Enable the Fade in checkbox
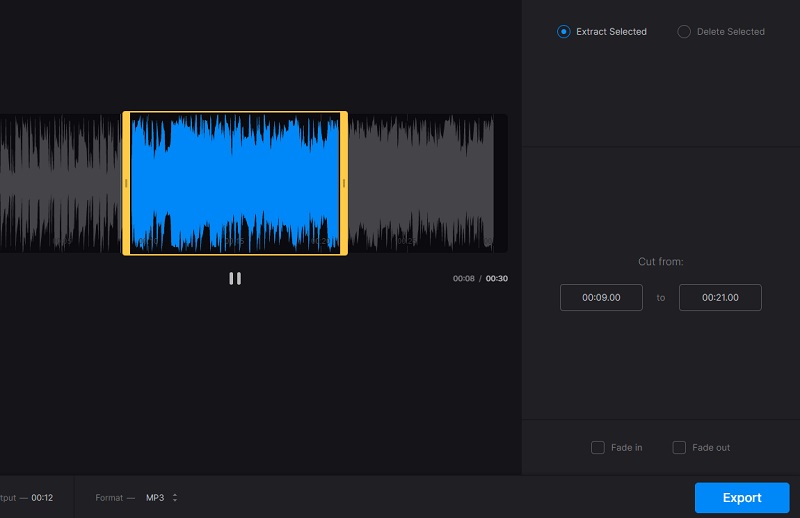Viewport: 800px width, 518px height. click(x=598, y=447)
